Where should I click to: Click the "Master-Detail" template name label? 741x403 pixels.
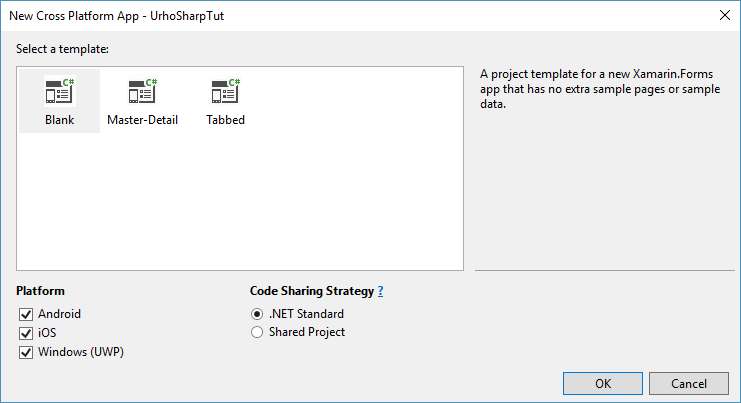point(143,120)
